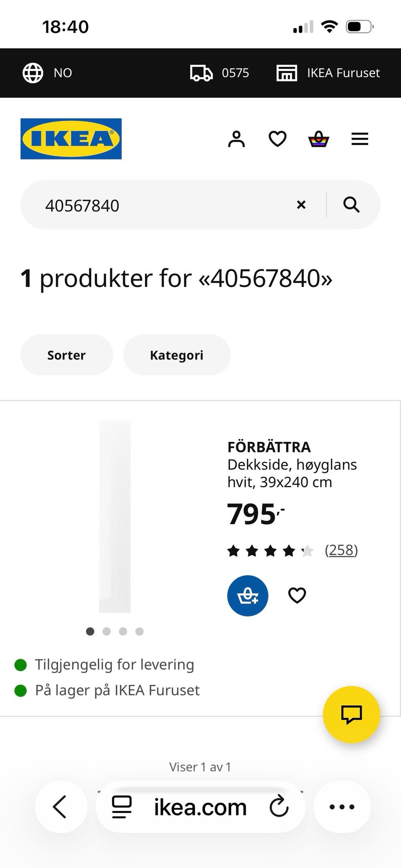Image resolution: width=401 pixels, height=868 pixels.
Task: Show the fourth product image dot
Action: click(140, 631)
